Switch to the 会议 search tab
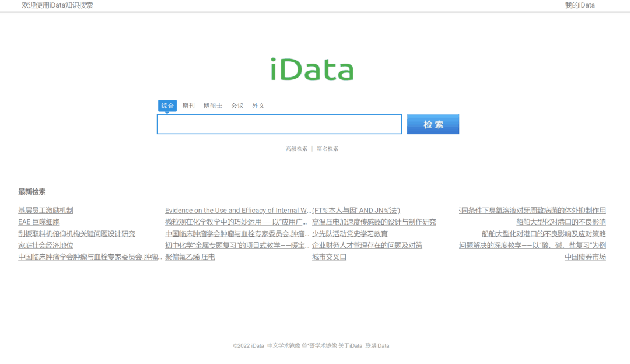The width and height of the screenshot is (630, 364). point(236,106)
